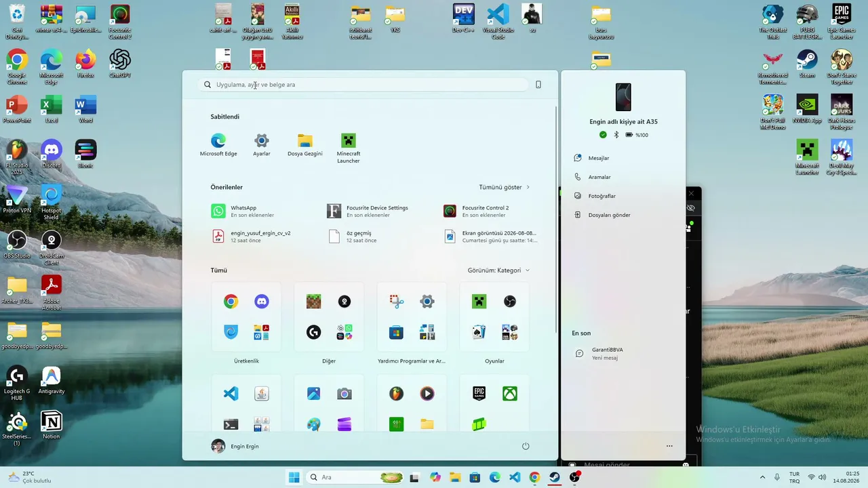868x488 pixels.
Task: Open the Ekran görüntüsü 2026-08-08 file
Action: [490, 236]
